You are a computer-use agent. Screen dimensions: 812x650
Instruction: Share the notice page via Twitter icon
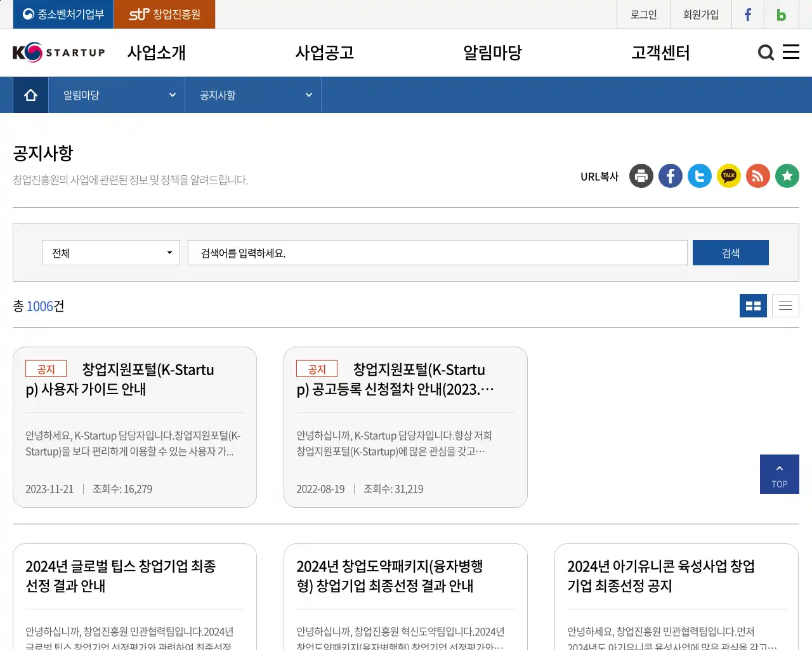(x=699, y=176)
